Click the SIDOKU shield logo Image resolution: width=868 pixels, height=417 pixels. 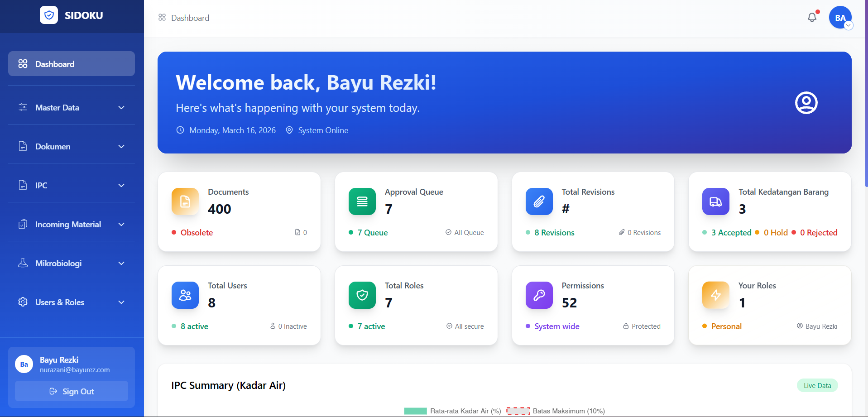tap(48, 15)
